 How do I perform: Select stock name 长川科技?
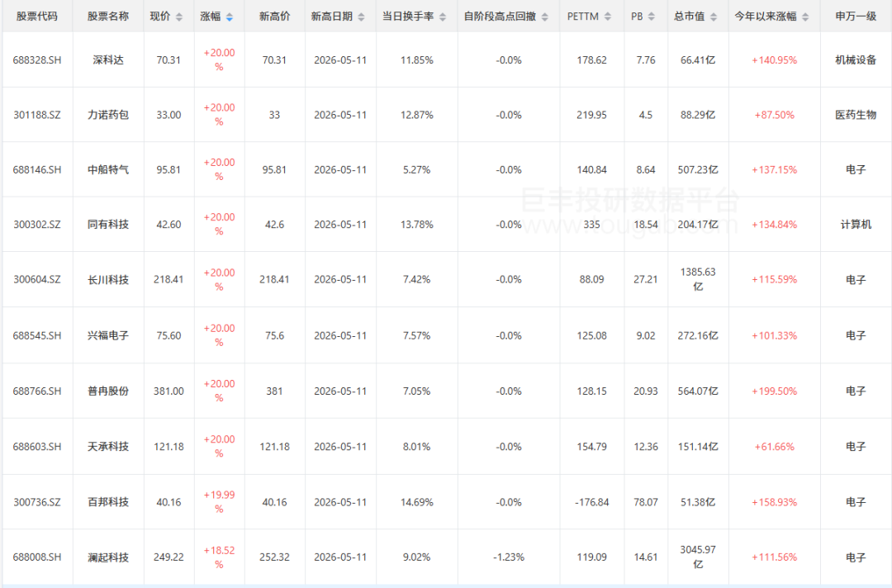108,280
